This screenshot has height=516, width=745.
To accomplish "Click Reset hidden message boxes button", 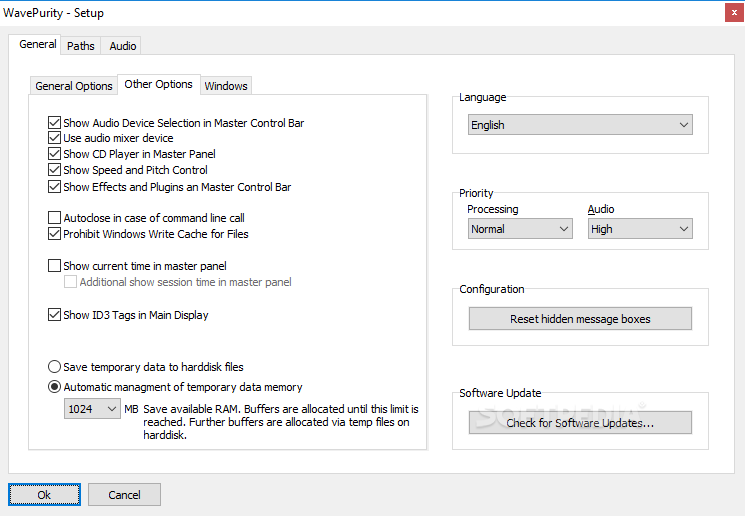I will 580,319.
